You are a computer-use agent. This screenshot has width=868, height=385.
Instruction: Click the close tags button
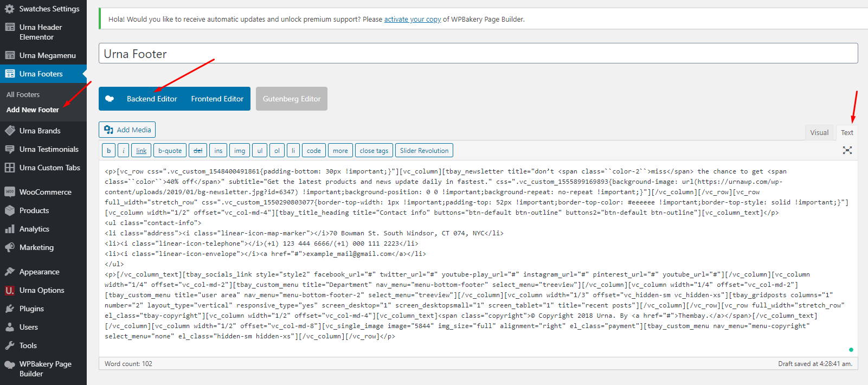(374, 150)
